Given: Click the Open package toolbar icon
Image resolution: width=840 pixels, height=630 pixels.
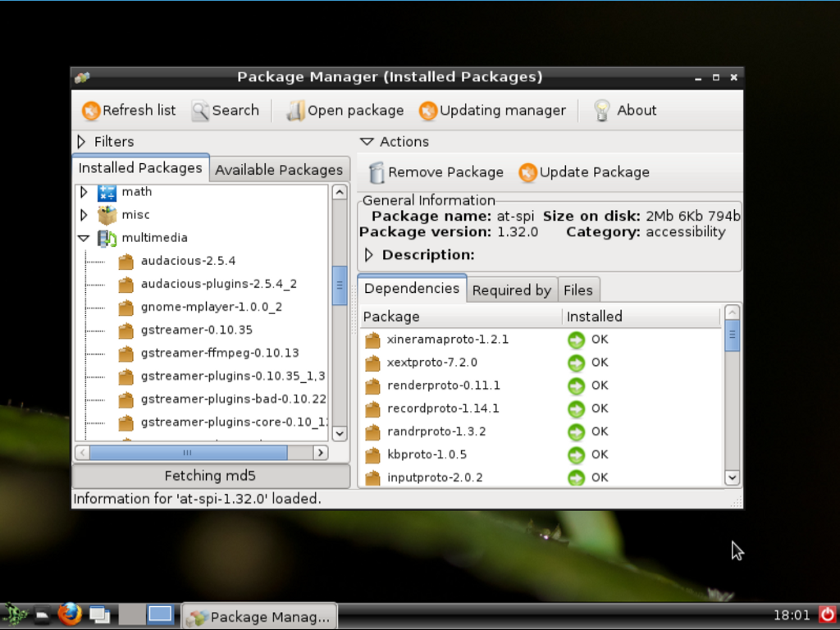Looking at the screenshot, I should pyautogui.click(x=295, y=111).
